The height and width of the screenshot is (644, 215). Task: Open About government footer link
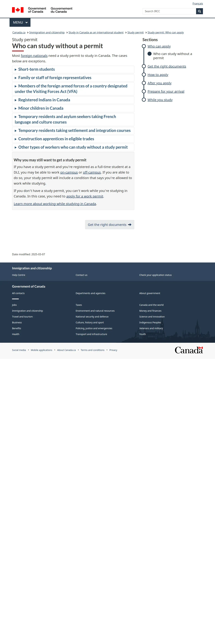150,293
